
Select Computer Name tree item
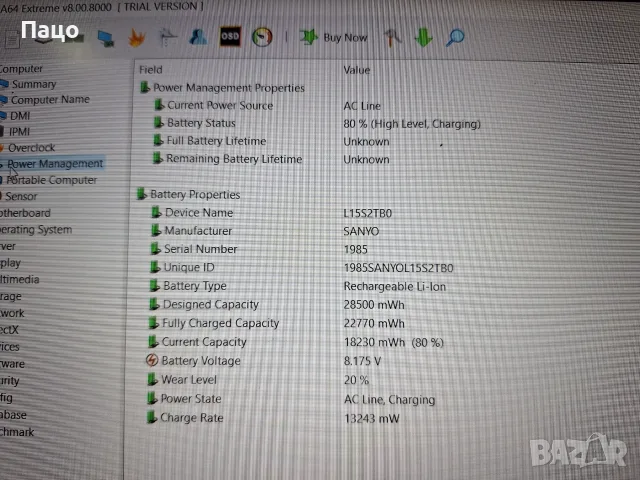pyautogui.click(x=50, y=100)
